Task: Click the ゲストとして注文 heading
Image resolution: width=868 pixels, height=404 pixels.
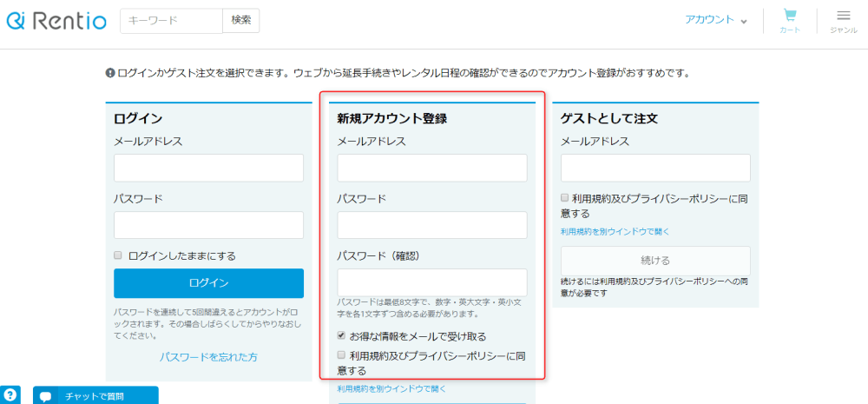Action: pos(609,118)
